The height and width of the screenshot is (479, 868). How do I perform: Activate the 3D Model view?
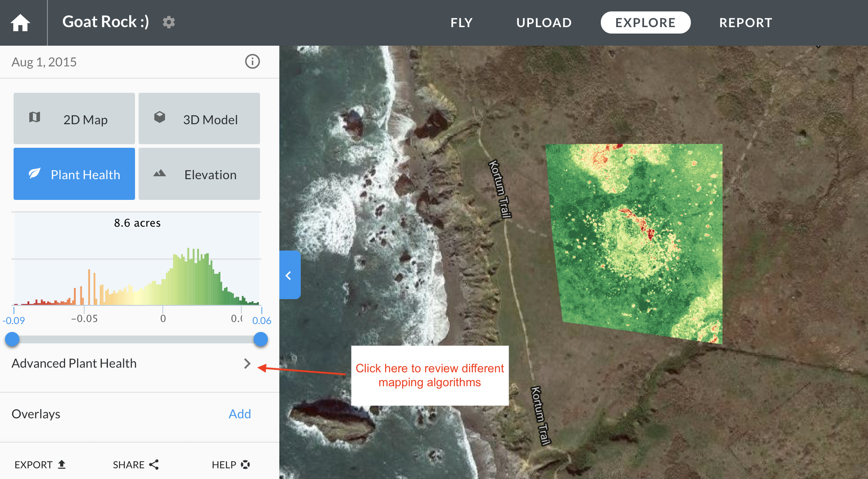click(x=199, y=119)
